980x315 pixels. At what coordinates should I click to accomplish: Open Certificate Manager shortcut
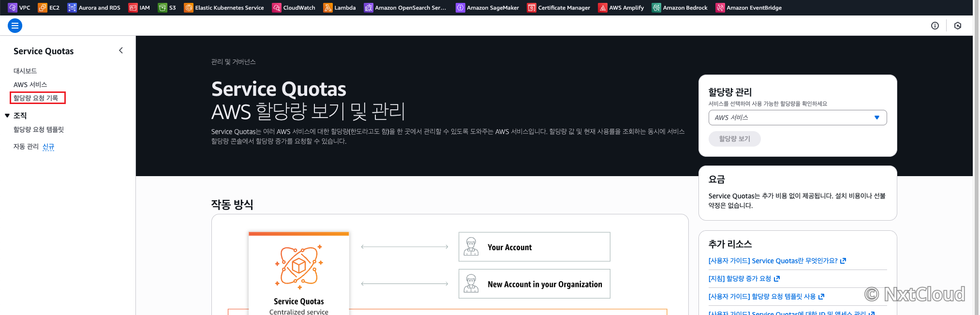click(559, 8)
